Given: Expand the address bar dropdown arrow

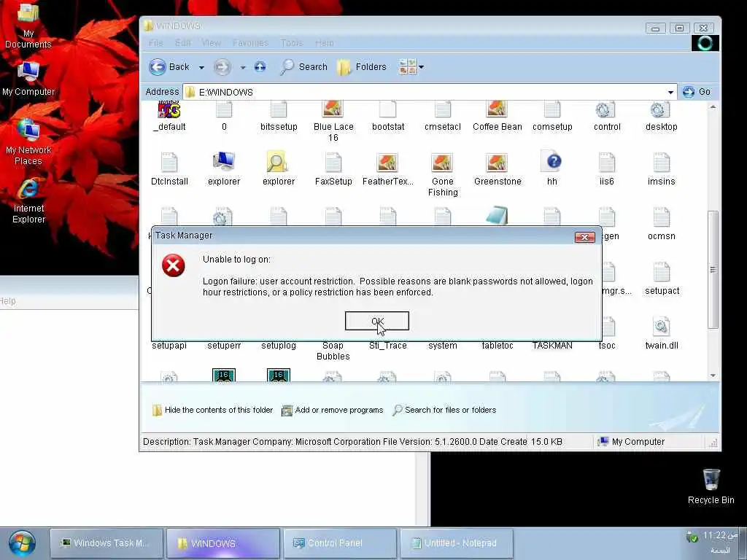Looking at the screenshot, I should point(670,92).
